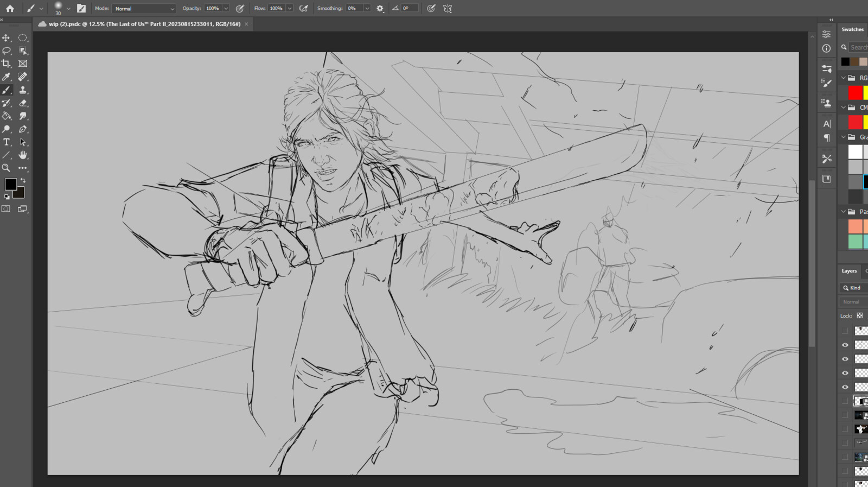This screenshot has height=487, width=868.
Task: Select the Object Selection tool
Action: pyautogui.click(x=23, y=51)
